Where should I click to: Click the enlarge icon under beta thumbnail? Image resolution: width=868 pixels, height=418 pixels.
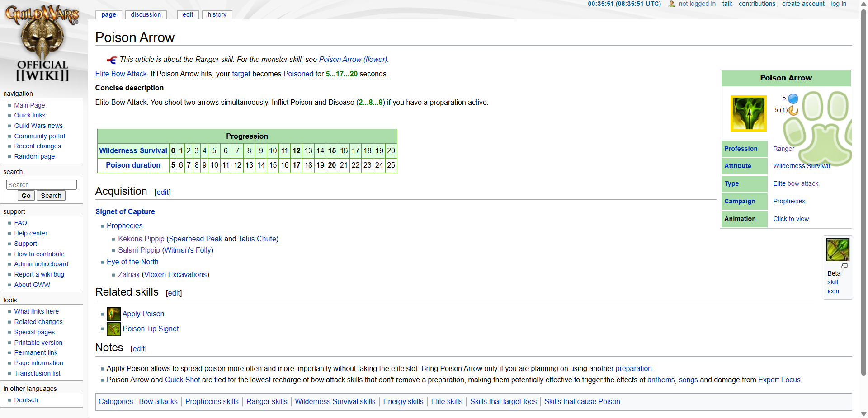(844, 266)
